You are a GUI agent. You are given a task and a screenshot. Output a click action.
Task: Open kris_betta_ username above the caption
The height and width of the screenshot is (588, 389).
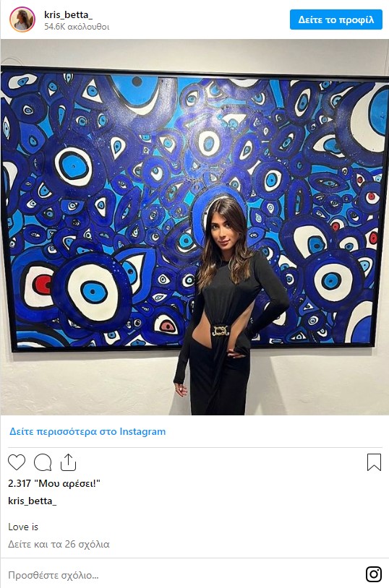[33, 501]
